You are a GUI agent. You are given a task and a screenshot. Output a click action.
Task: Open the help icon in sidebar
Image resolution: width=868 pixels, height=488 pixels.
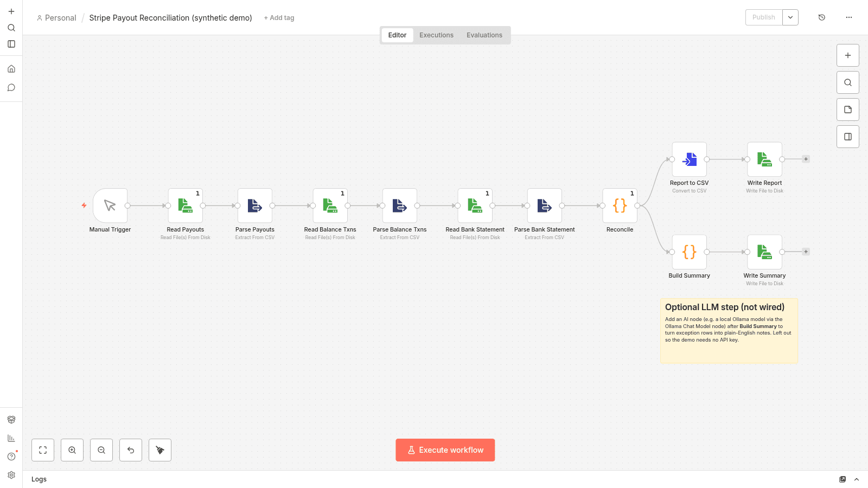[11, 457]
